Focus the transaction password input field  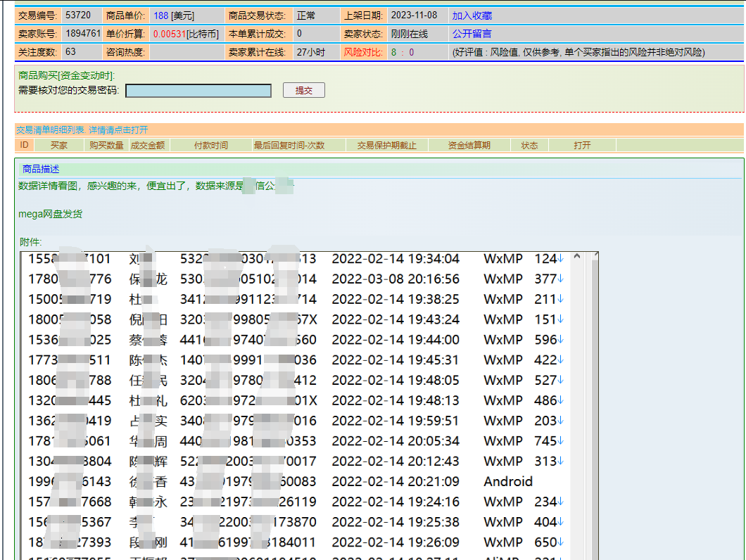coord(198,90)
